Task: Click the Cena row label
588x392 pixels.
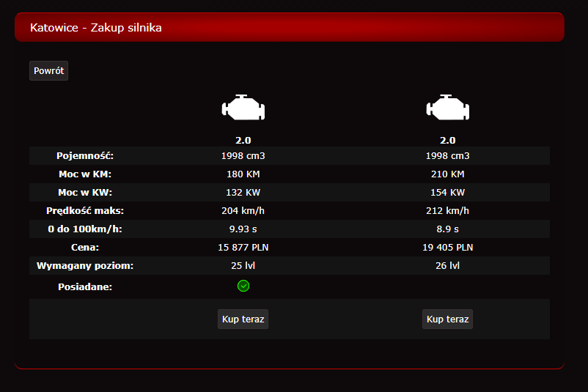Action: pyautogui.click(x=85, y=248)
